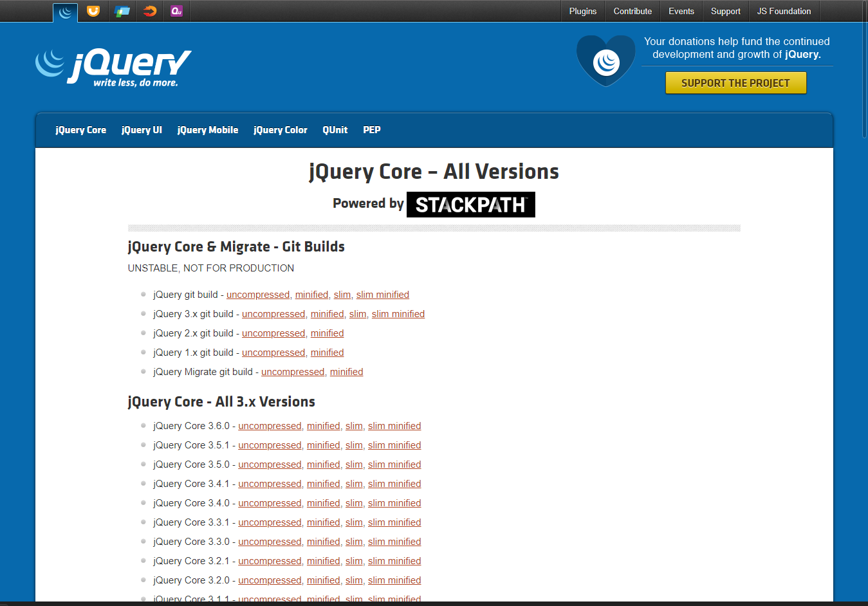The image size is (868, 606).
Task: Open the Events menu item
Action: [x=681, y=11]
